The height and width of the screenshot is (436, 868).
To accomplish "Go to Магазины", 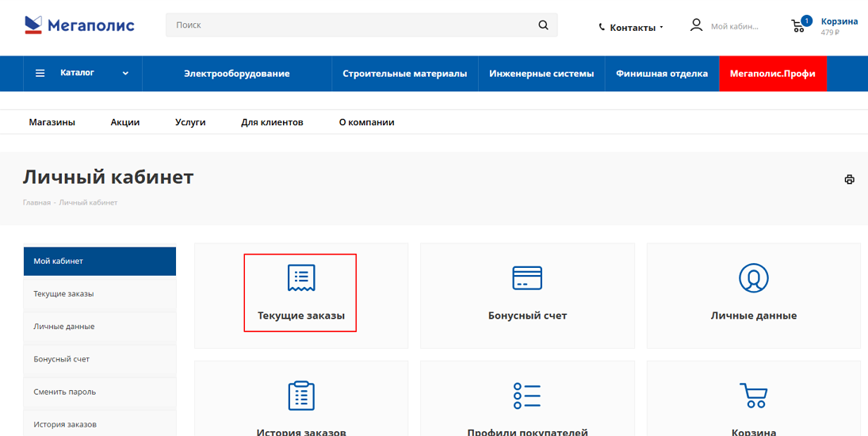I will coord(52,122).
